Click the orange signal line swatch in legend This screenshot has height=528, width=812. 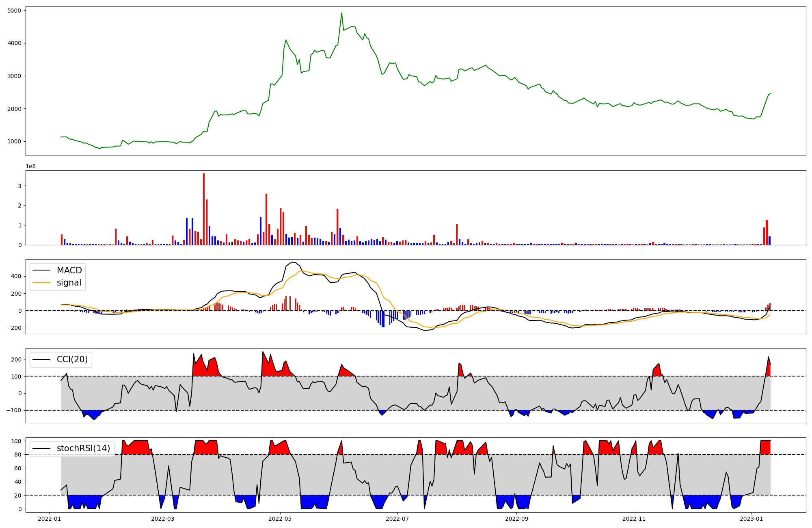(41, 283)
